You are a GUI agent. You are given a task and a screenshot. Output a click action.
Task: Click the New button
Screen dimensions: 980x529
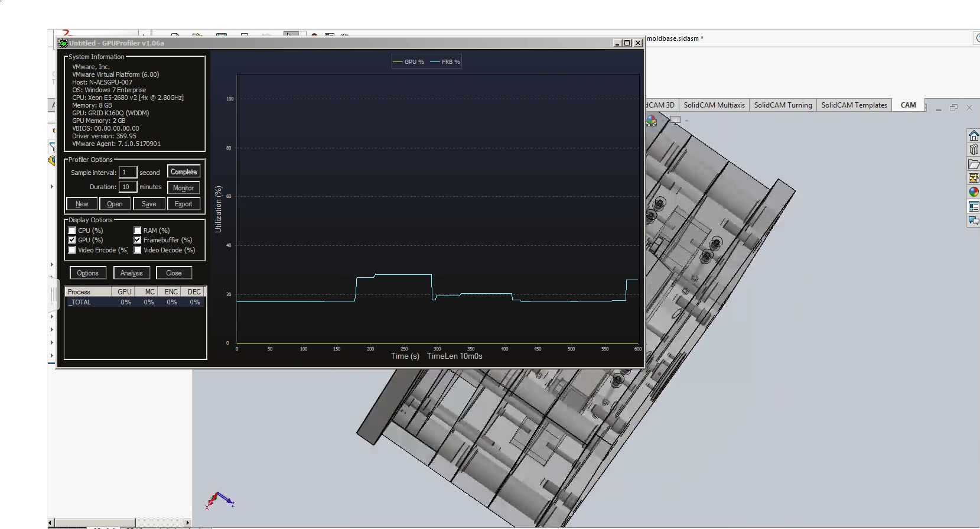[x=82, y=204]
